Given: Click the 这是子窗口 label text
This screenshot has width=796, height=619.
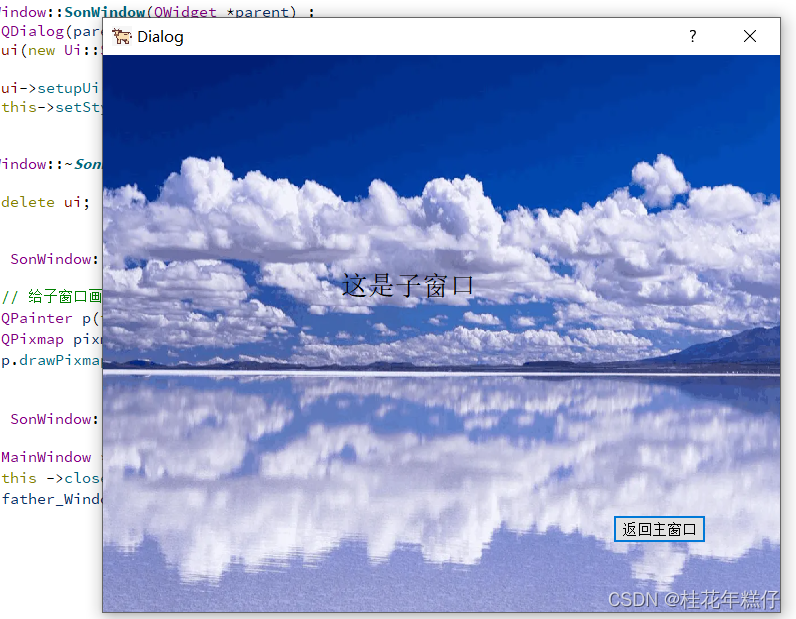Looking at the screenshot, I should (408, 285).
